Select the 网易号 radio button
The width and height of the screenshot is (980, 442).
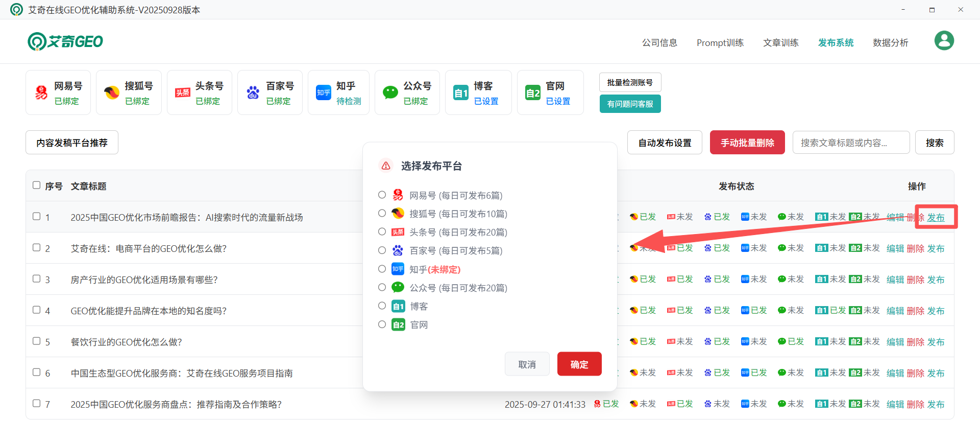pos(382,195)
